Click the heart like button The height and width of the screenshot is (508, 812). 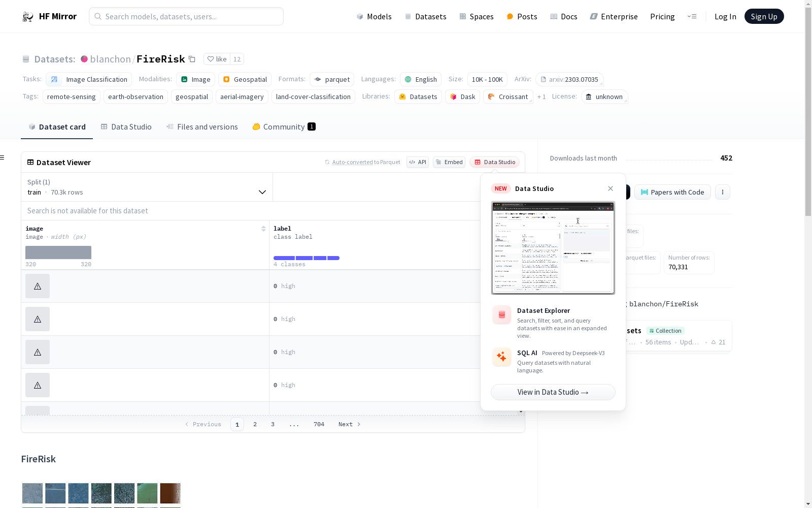217,59
